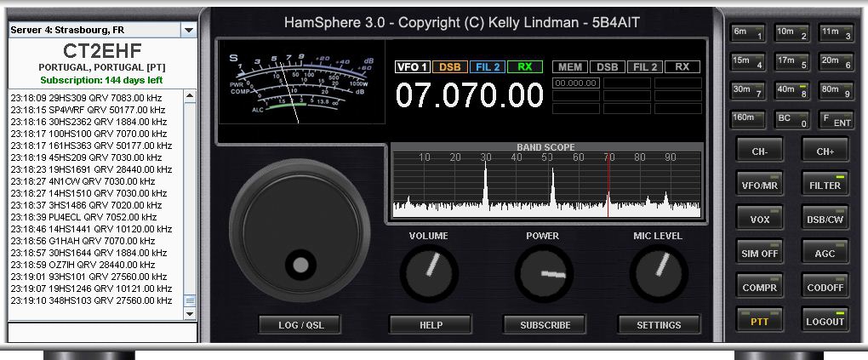Click the 00.000.00 memory slot
The height and width of the screenshot is (360, 868).
pos(576,83)
